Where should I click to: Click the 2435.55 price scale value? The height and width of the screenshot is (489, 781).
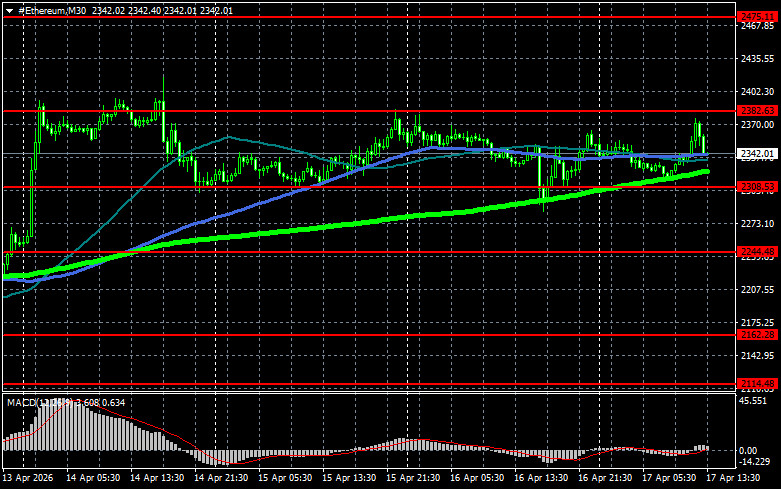[x=757, y=59]
